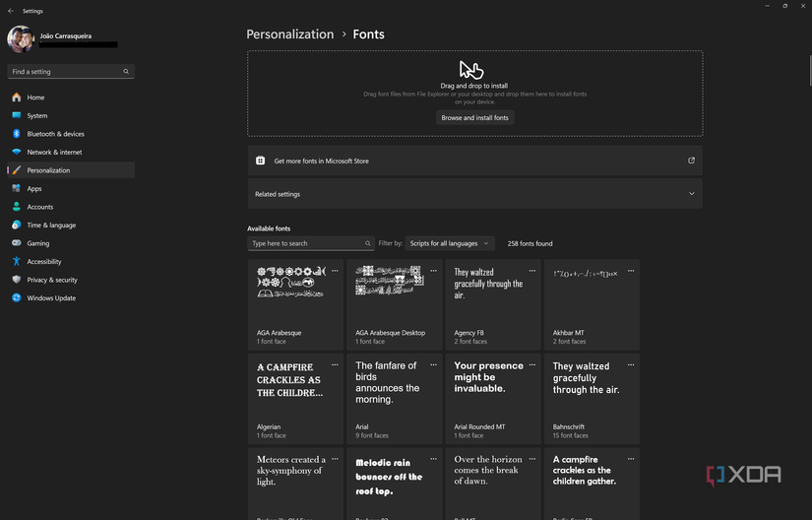Viewport: 812px width, 520px height.
Task: Open more options on the 'Melodic rain' card
Action: (433, 459)
